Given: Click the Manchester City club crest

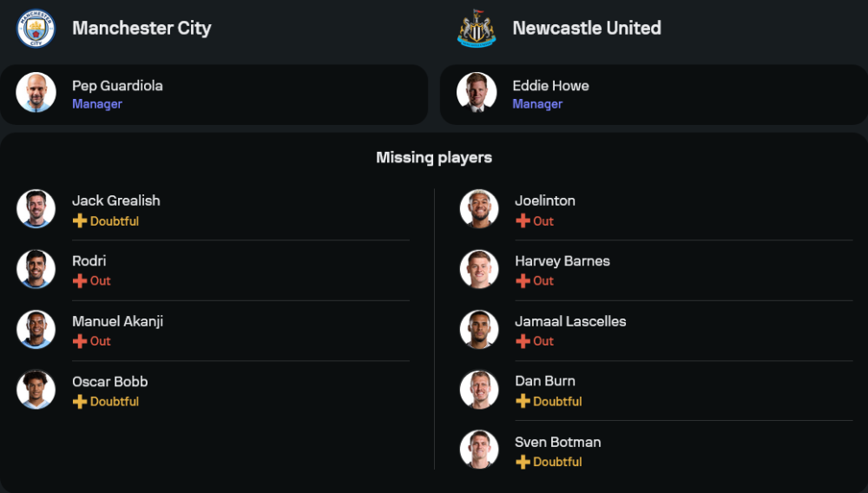Looking at the screenshot, I should coord(36,29).
